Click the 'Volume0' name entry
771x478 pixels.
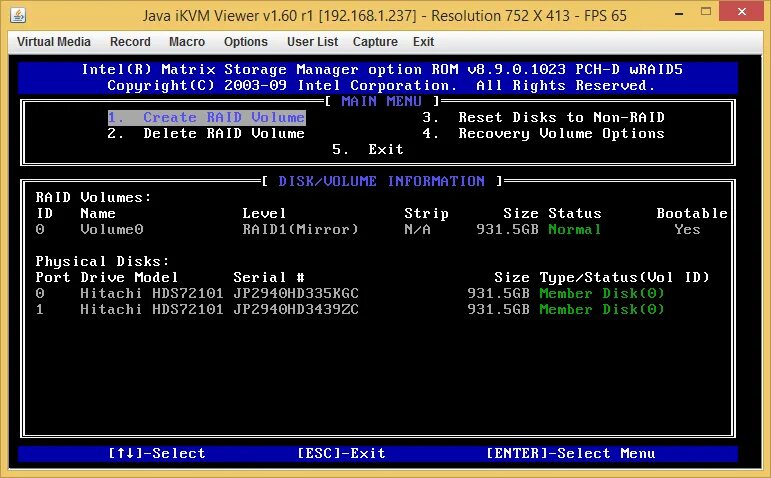112,229
